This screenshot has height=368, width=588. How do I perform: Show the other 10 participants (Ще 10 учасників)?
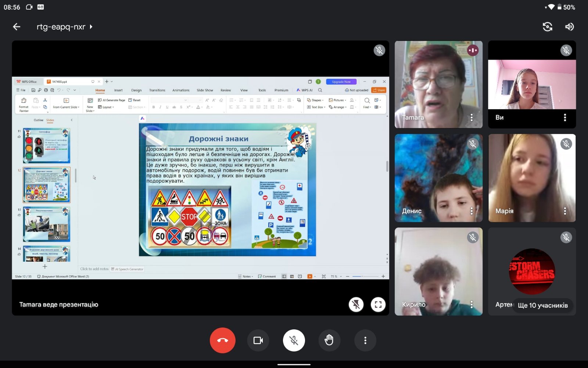(543, 305)
